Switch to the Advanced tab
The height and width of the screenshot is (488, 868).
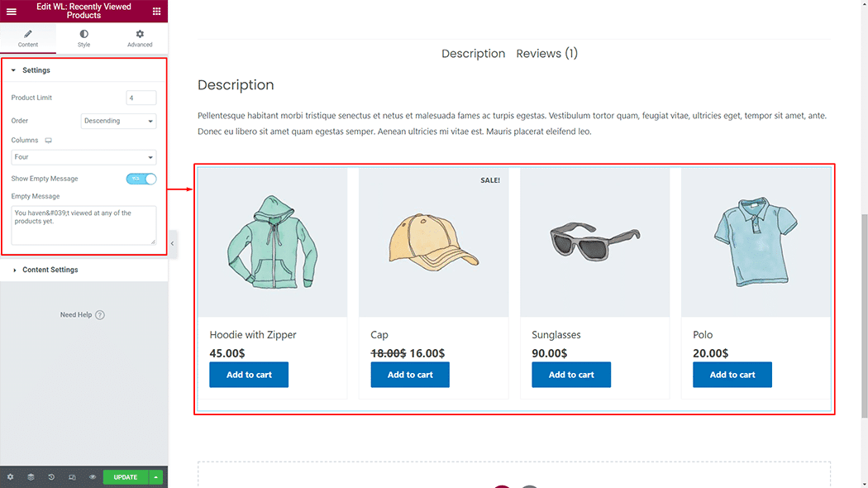(140, 38)
